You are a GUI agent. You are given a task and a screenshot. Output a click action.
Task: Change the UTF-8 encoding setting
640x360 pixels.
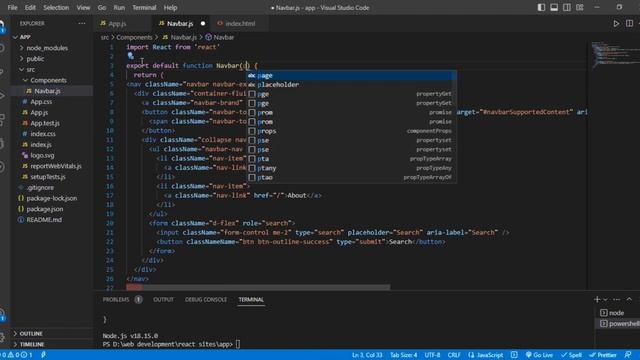coord(432,355)
